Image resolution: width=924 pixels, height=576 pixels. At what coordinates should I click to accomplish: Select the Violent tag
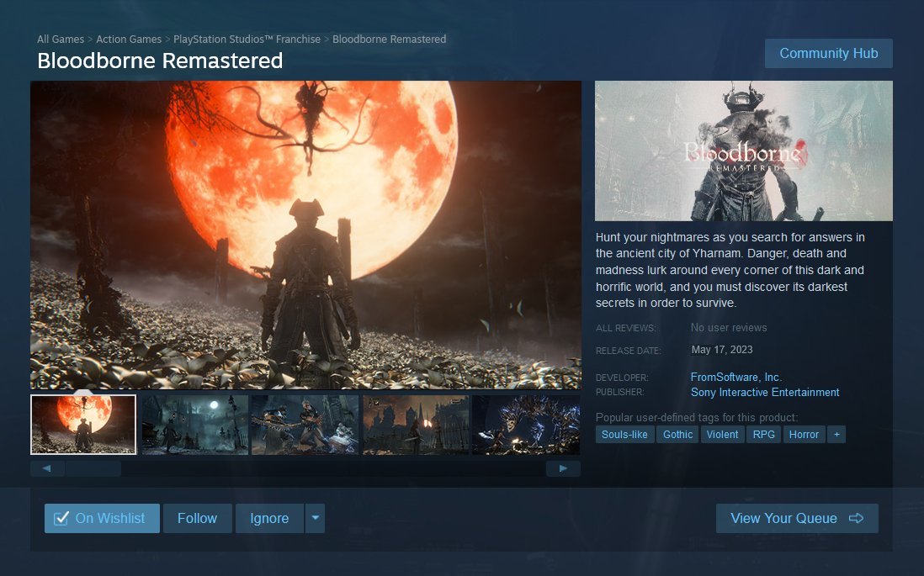(723, 435)
